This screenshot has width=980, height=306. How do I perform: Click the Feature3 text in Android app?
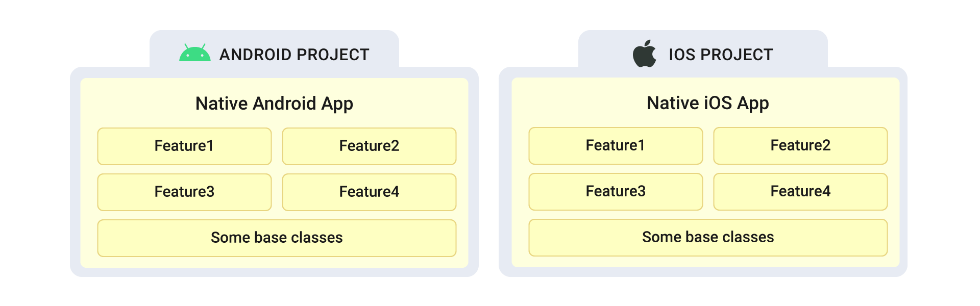pos(184,192)
